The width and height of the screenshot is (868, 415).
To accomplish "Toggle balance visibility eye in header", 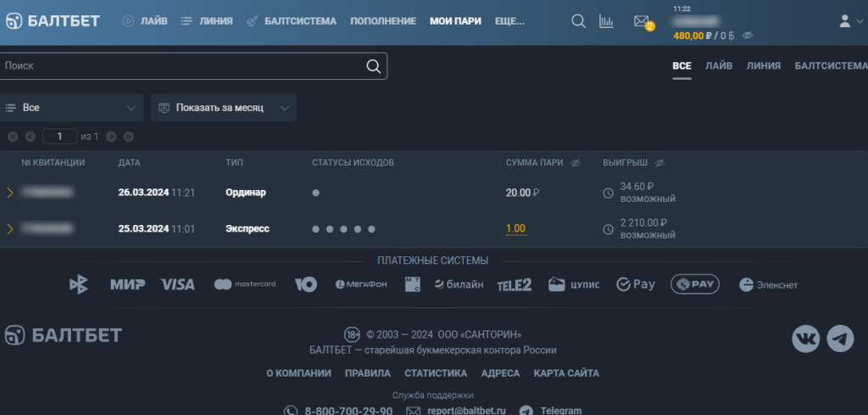I will point(748,36).
